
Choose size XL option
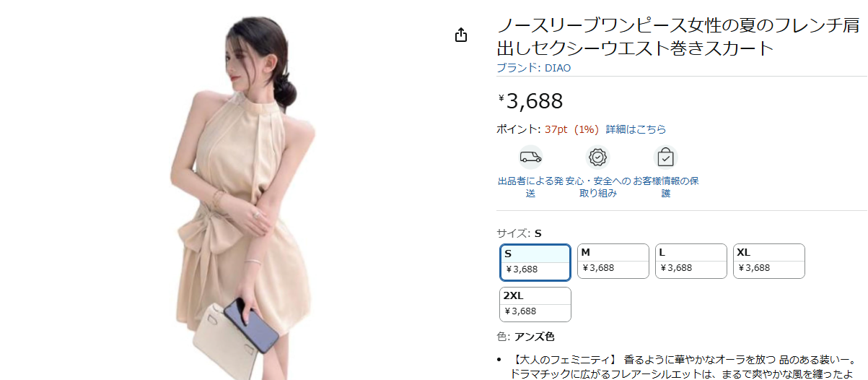point(769,262)
